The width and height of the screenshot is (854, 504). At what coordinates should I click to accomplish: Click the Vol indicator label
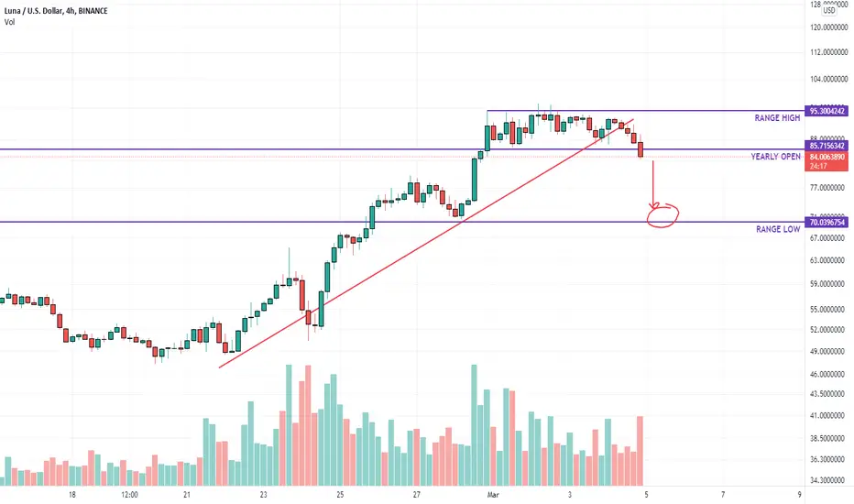[9, 22]
